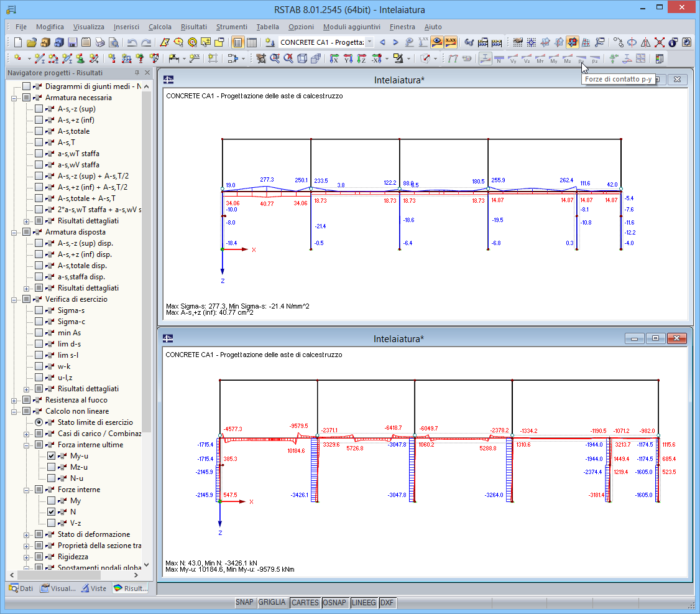Enable the Sigma-s checkbox
The image size is (700, 614).
click(x=39, y=310)
